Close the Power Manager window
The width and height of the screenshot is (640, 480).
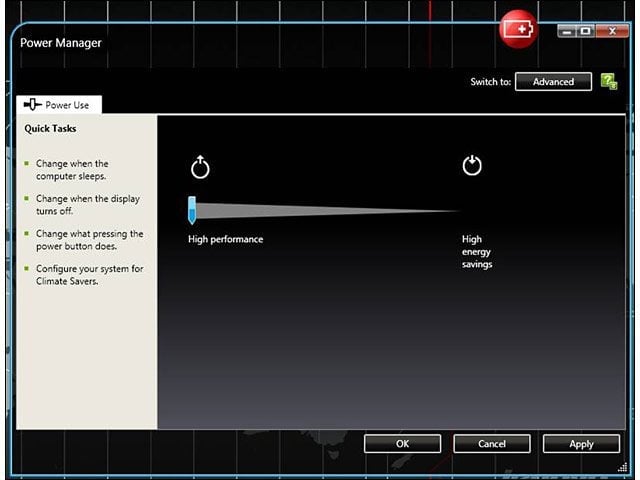point(612,31)
